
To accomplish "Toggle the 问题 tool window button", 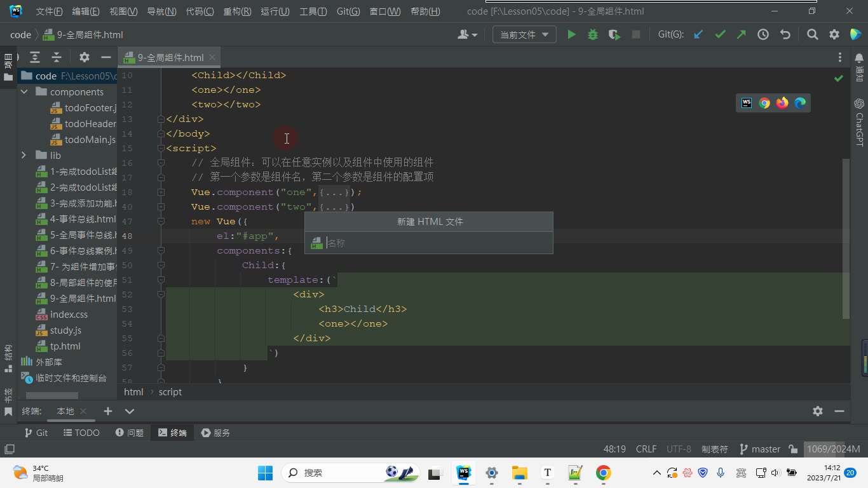I will pyautogui.click(x=130, y=433).
